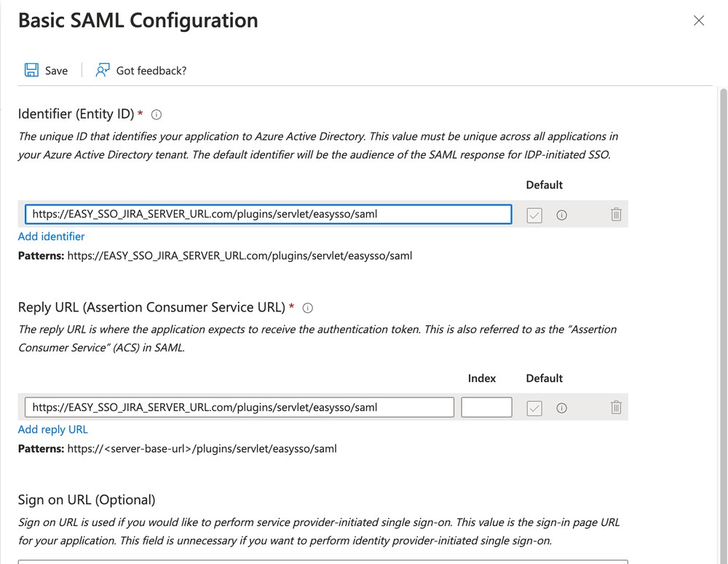Focus the Identifier (Entity ID) URL field
Viewport: 728px width, 564px height.
pos(269,214)
